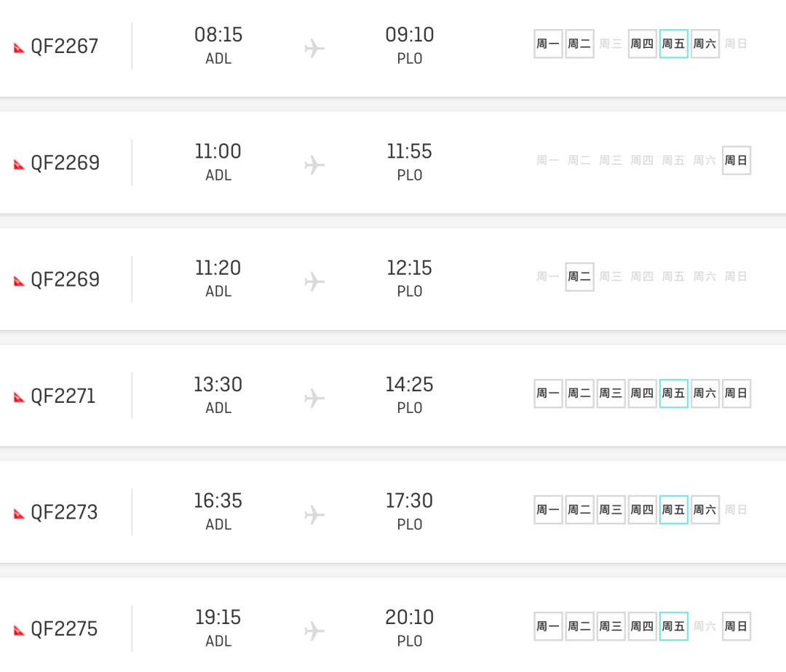Toggle 周二 for the 11:20 QF2269 flight
786x672 pixels.
(x=579, y=276)
